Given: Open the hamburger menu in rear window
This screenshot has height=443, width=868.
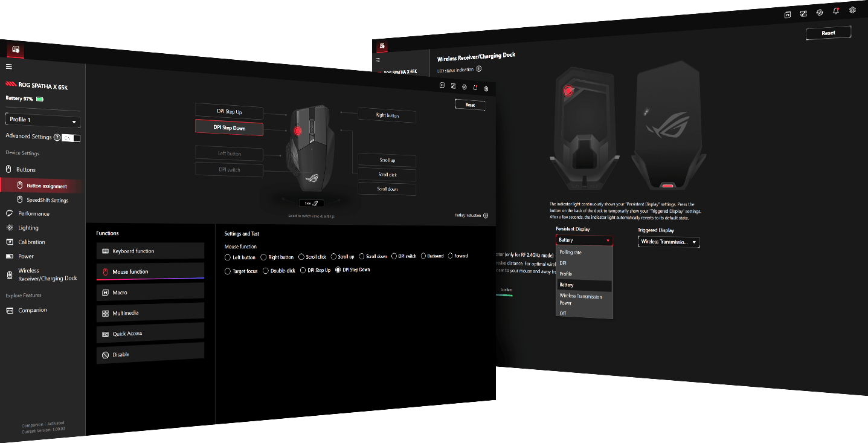Looking at the screenshot, I should [x=378, y=59].
